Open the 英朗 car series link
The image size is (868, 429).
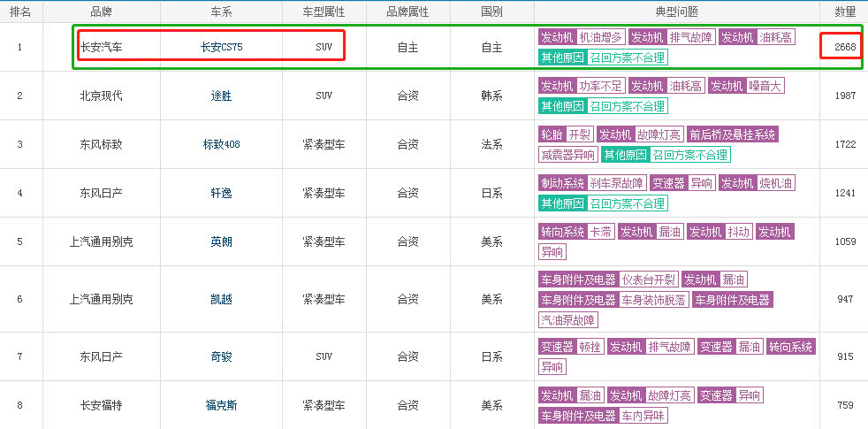(x=222, y=241)
